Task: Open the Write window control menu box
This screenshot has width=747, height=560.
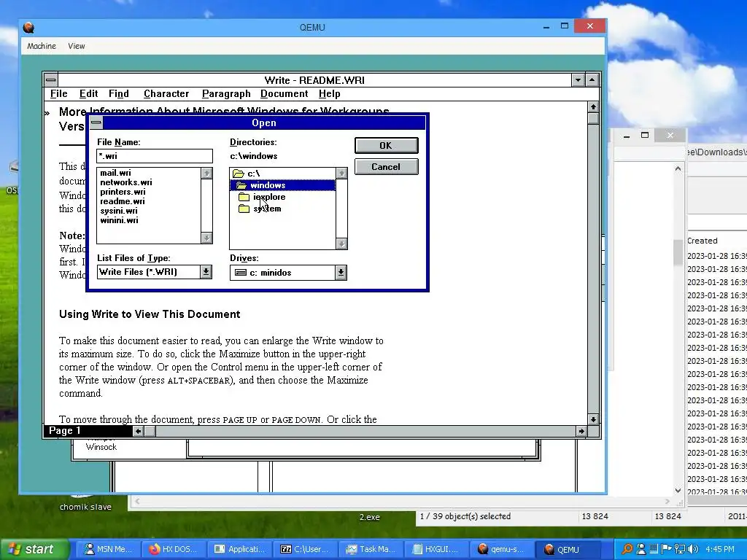Action: 50,80
